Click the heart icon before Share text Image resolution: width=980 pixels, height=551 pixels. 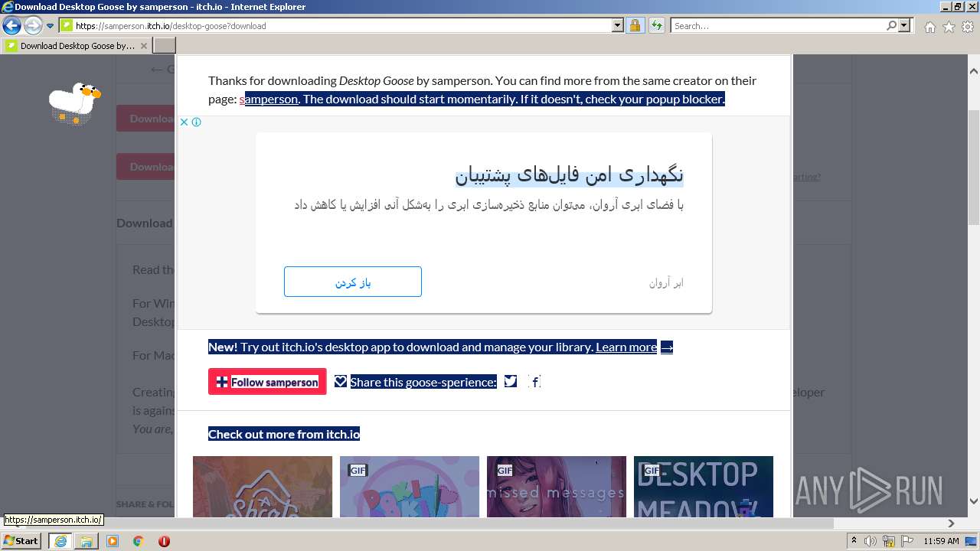(x=341, y=381)
